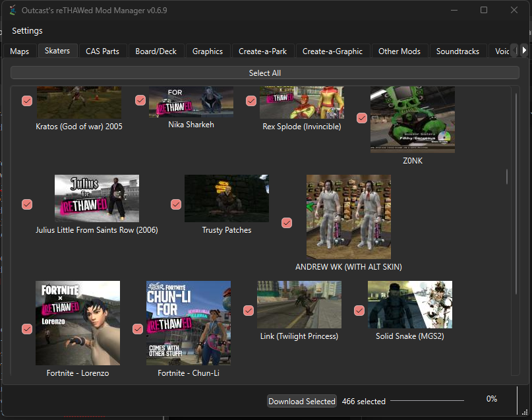This screenshot has width=532, height=420.
Task: Uncheck the Rex Splode (Invincible) checkbox
Action: [251, 101]
